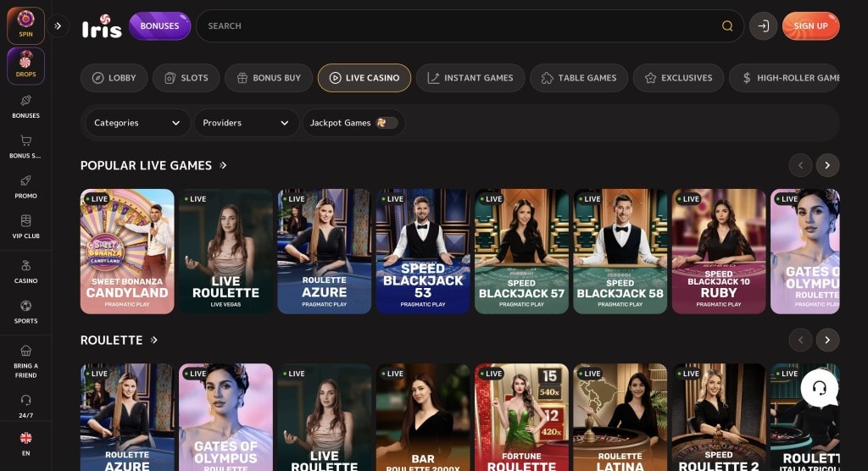Switch to the Slots tab
This screenshot has width=868, height=471.
[186, 78]
